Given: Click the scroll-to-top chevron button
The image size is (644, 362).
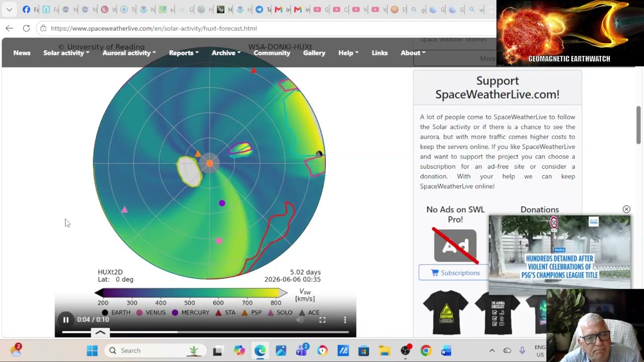Looking at the screenshot, I should [x=100, y=332].
